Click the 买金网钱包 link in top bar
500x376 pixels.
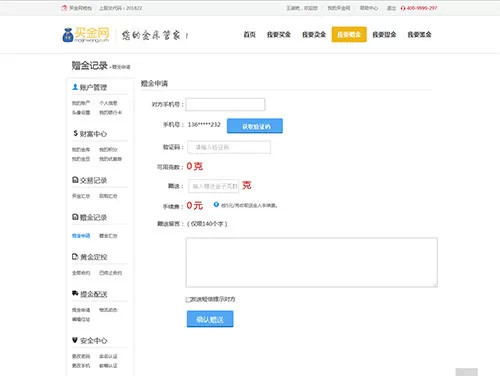pos(80,8)
